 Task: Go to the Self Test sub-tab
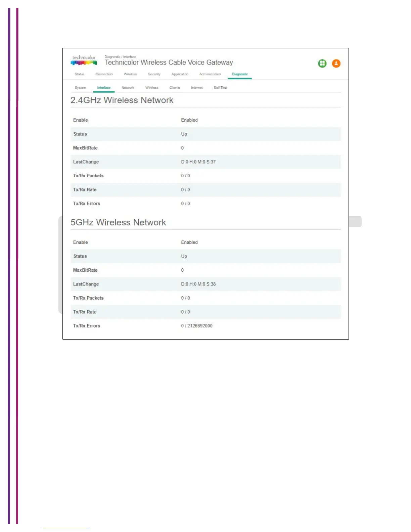tap(220, 88)
